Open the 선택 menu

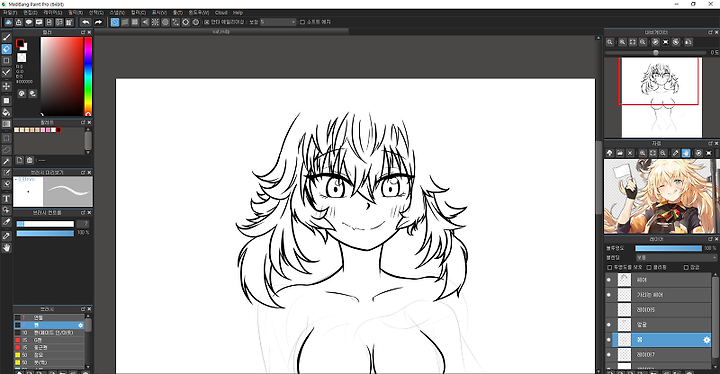pos(96,13)
